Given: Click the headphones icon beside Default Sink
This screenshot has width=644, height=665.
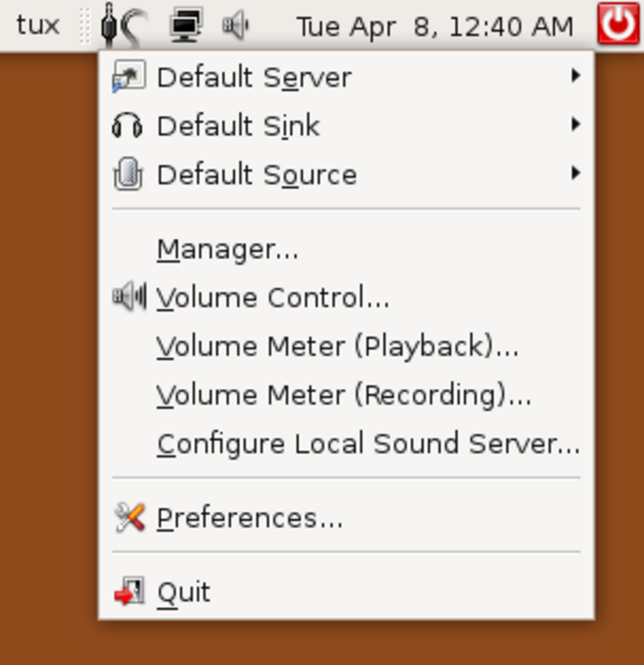Looking at the screenshot, I should pyautogui.click(x=127, y=126).
